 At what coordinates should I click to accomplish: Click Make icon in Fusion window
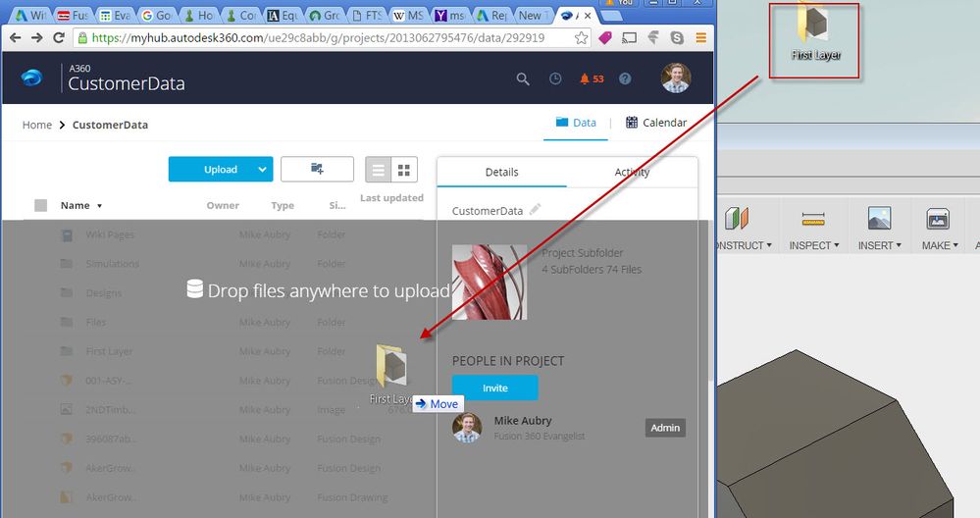click(938, 219)
